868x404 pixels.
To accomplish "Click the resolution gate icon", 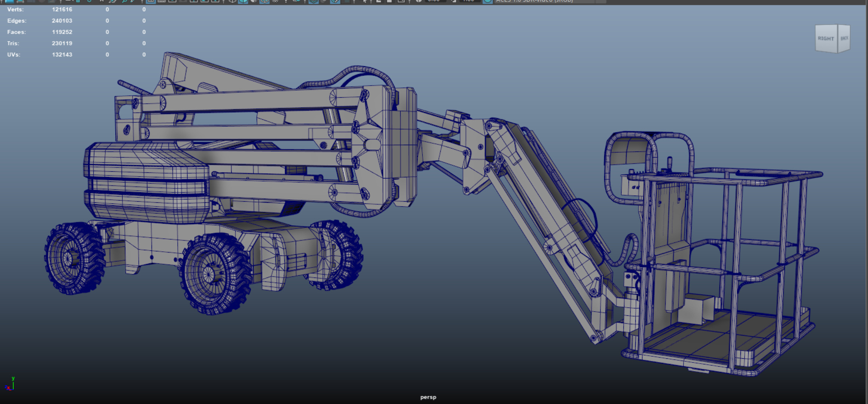I will pos(172,1).
